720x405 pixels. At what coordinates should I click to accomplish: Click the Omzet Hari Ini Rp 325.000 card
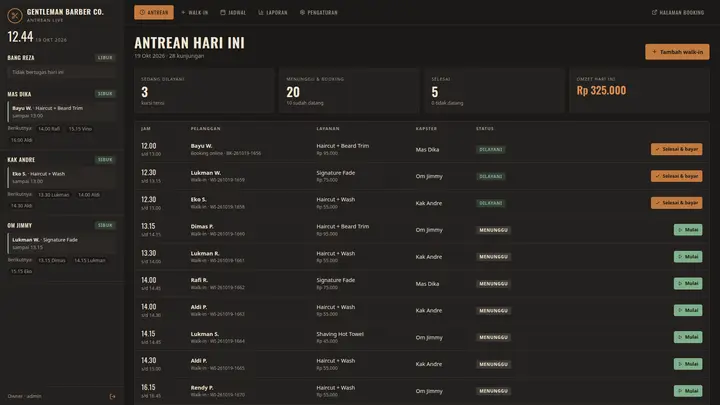tap(639, 90)
